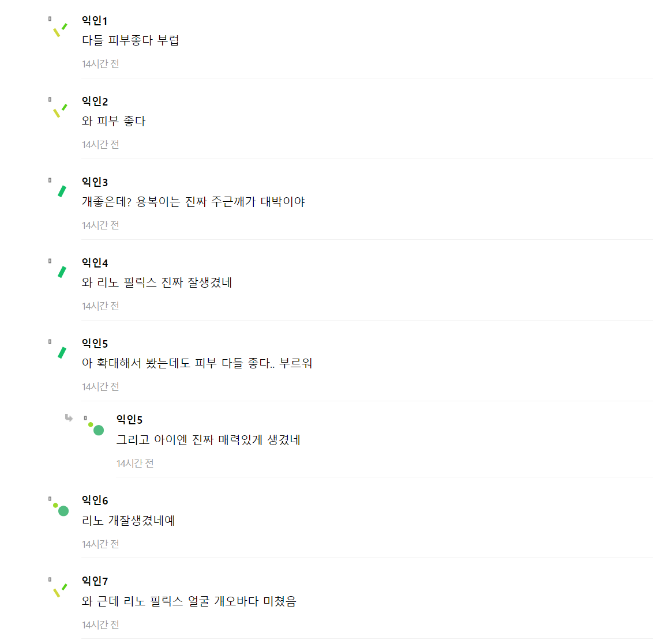This screenshot has width=653, height=644.
Task: Open the avatar next to 익인3
Action: click(x=60, y=190)
